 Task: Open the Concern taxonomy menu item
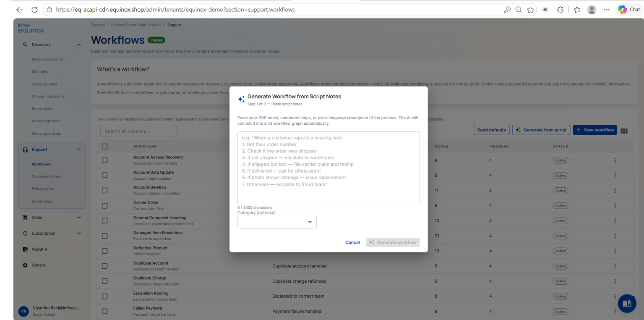[x=48, y=97]
